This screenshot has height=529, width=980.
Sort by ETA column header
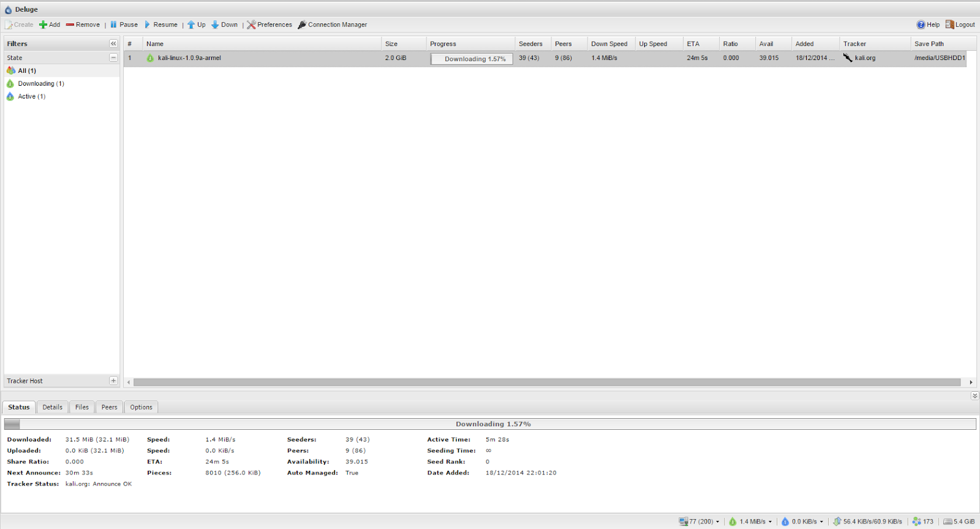click(x=701, y=43)
